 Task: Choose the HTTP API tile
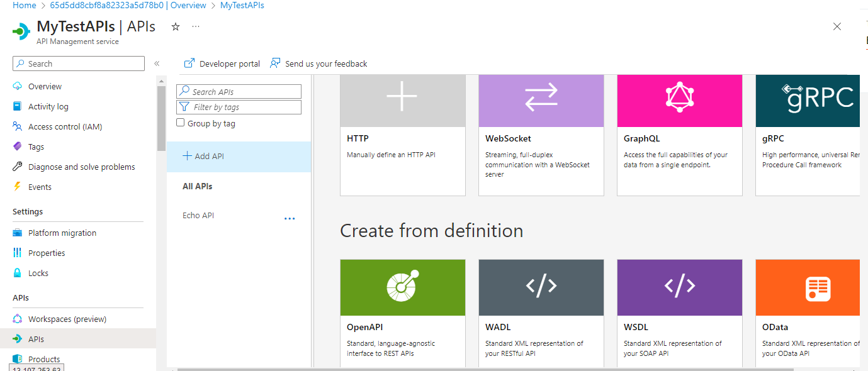pyautogui.click(x=403, y=135)
